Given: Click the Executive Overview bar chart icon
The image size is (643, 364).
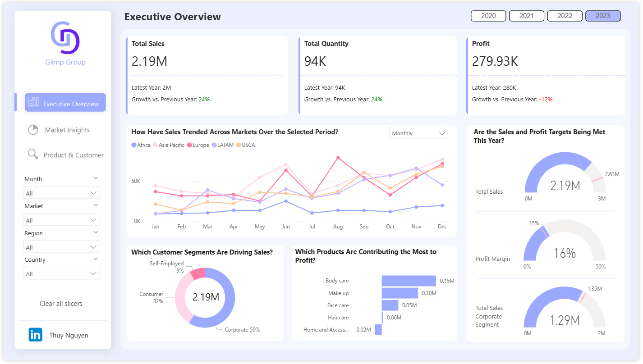Looking at the screenshot, I should click(x=34, y=103).
